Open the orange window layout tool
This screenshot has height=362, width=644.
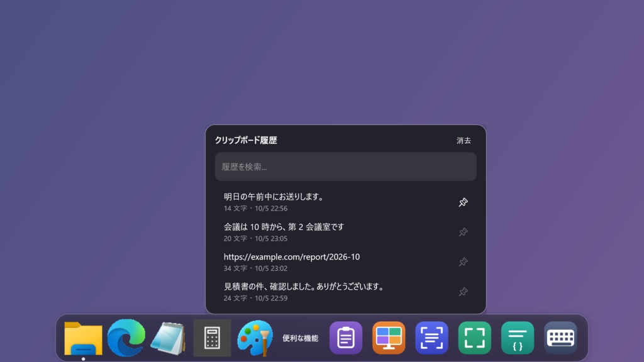pos(389,337)
